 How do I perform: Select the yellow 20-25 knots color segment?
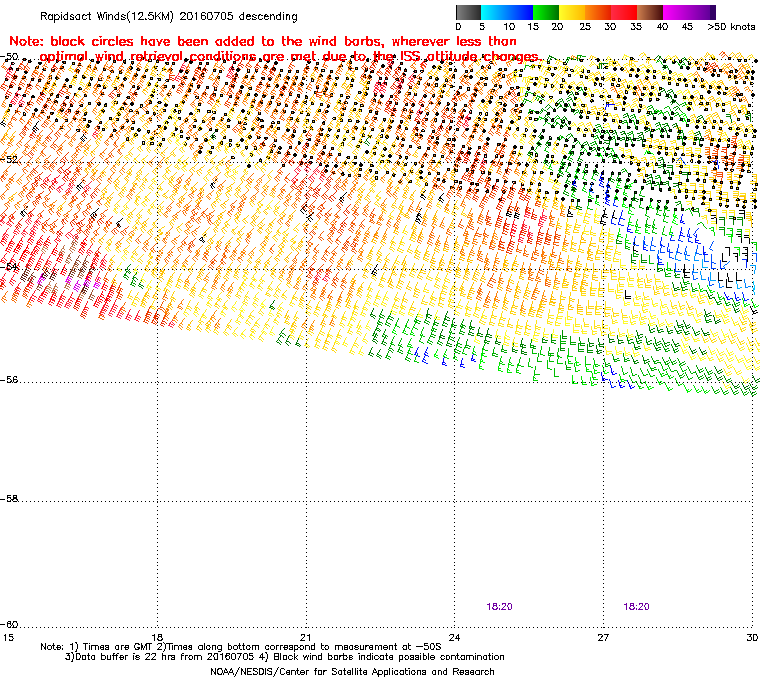(x=572, y=12)
